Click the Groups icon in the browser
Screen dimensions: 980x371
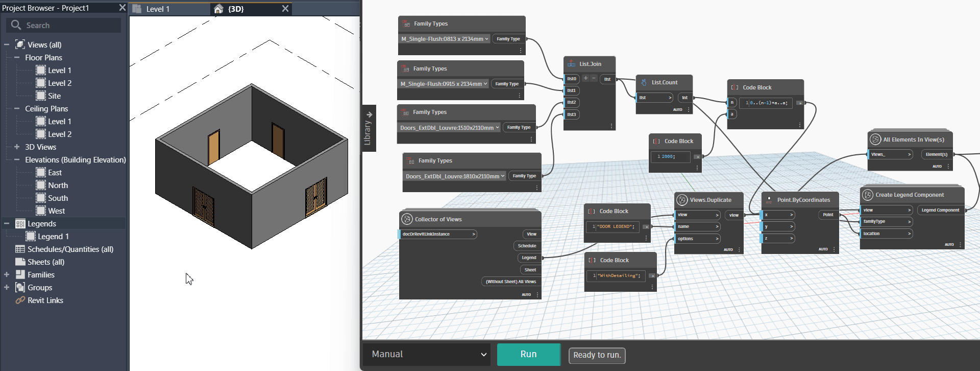point(20,287)
